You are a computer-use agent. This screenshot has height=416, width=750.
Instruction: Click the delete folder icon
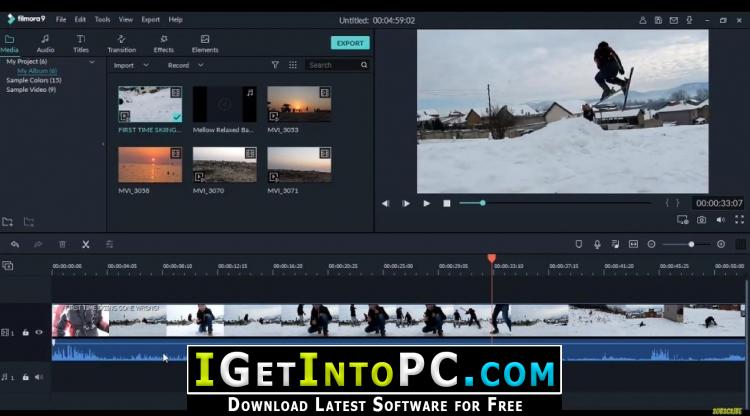[x=29, y=222]
